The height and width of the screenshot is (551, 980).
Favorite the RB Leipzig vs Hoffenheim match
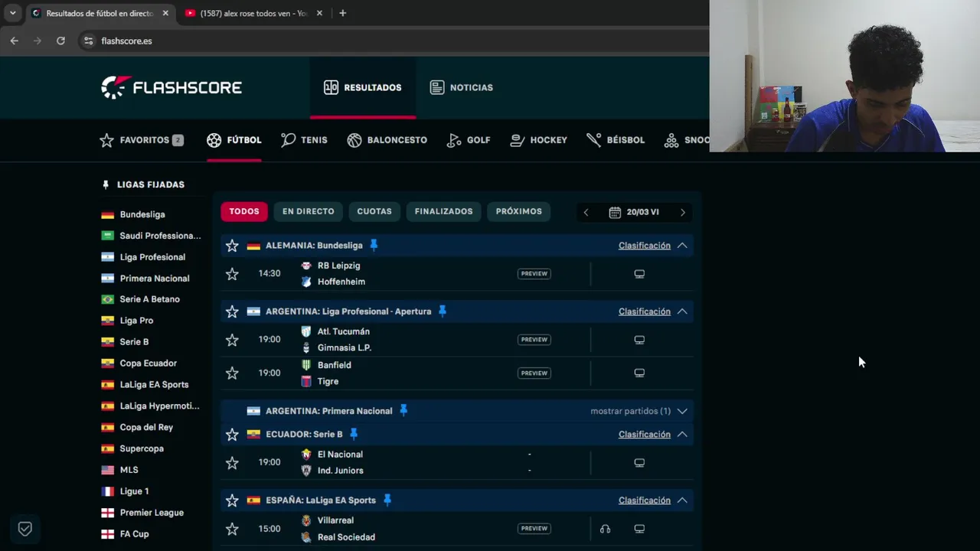pos(232,274)
